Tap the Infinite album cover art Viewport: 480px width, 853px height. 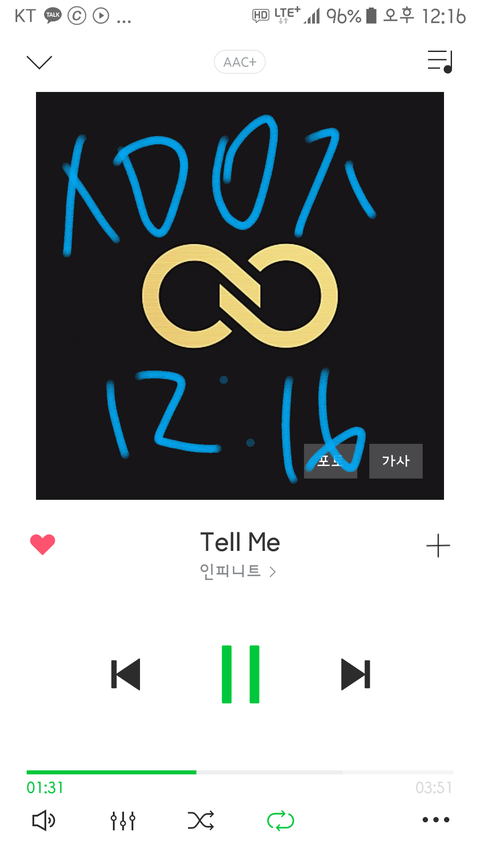tap(239, 295)
